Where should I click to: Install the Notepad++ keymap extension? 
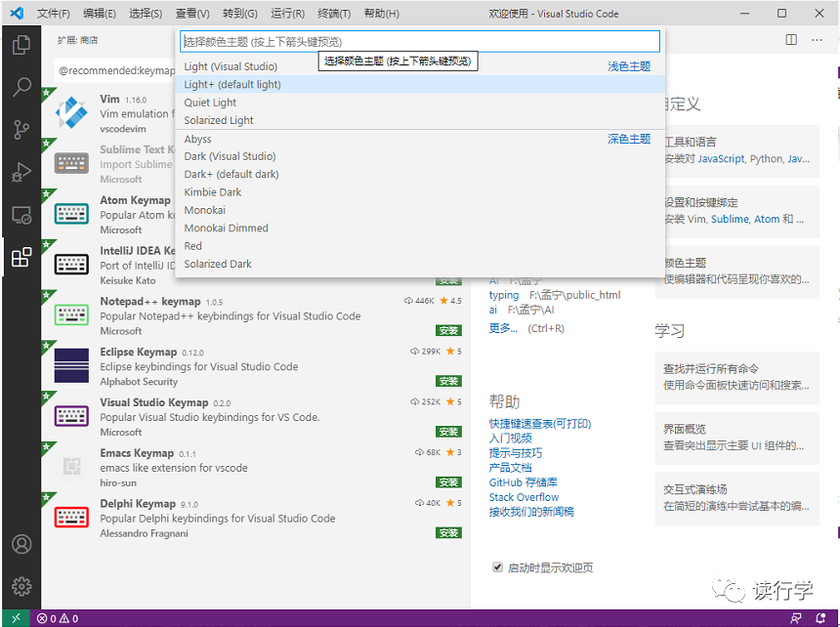[x=448, y=331]
